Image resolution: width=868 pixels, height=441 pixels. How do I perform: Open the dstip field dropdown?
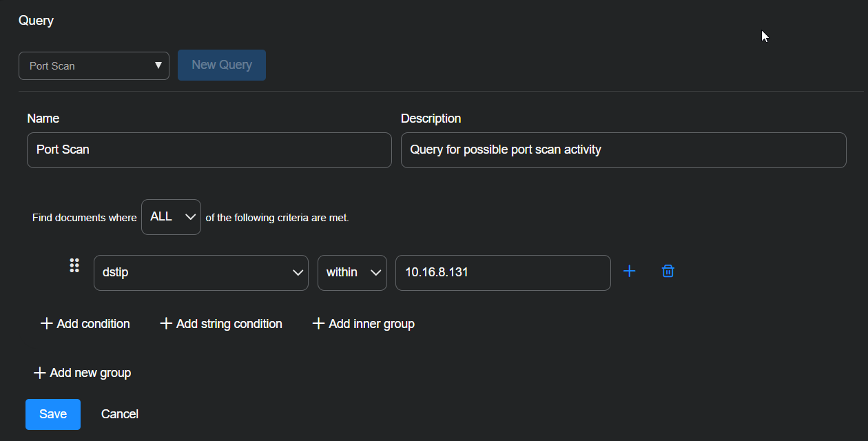200,273
